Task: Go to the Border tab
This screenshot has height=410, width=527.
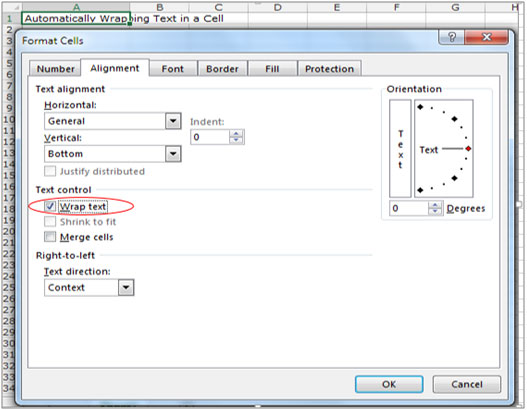Action: click(x=222, y=69)
